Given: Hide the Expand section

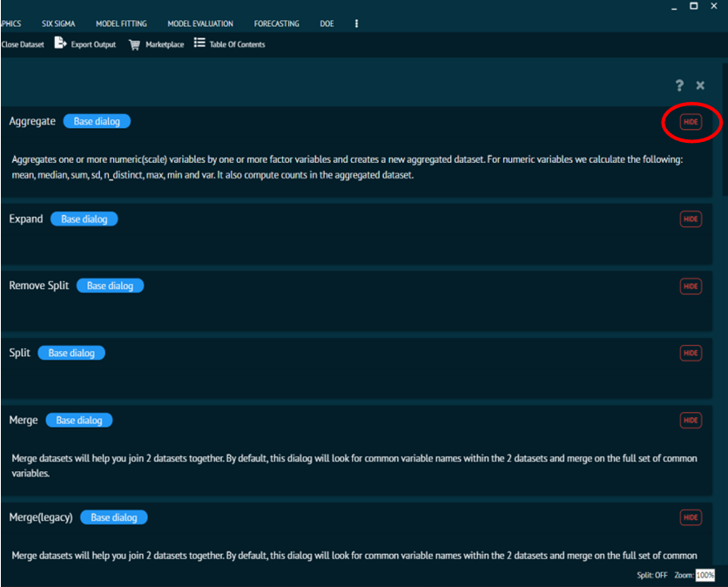Looking at the screenshot, I should coord(691,219).
